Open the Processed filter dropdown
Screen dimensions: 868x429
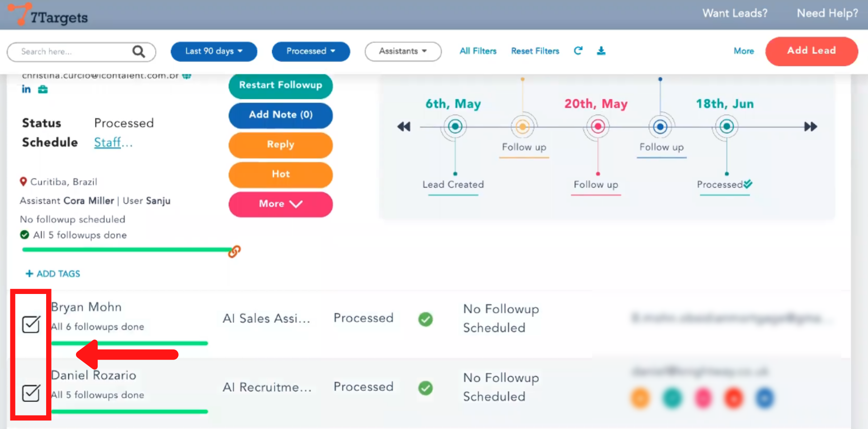311,51
